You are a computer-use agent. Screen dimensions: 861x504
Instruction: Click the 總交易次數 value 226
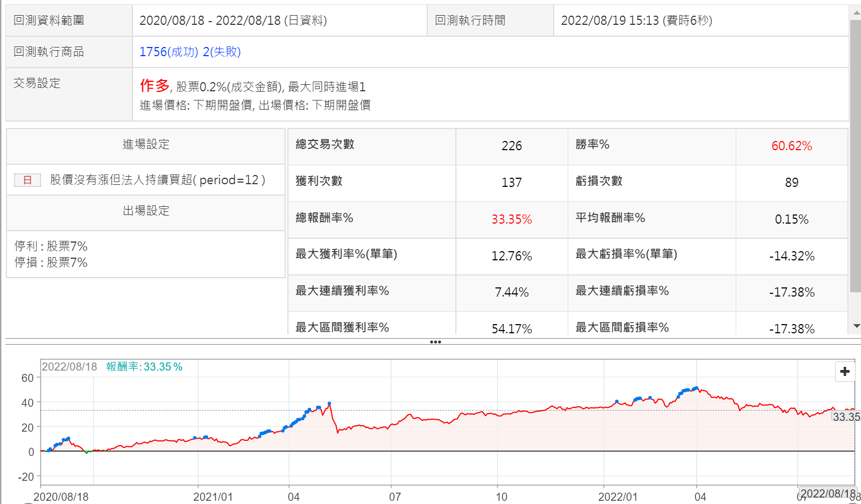pyautogui.click(x=512, y=146)
